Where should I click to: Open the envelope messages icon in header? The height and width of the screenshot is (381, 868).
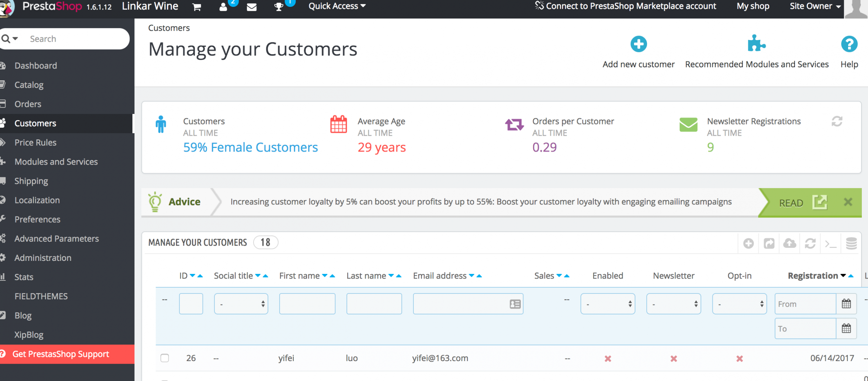point(251,7)
